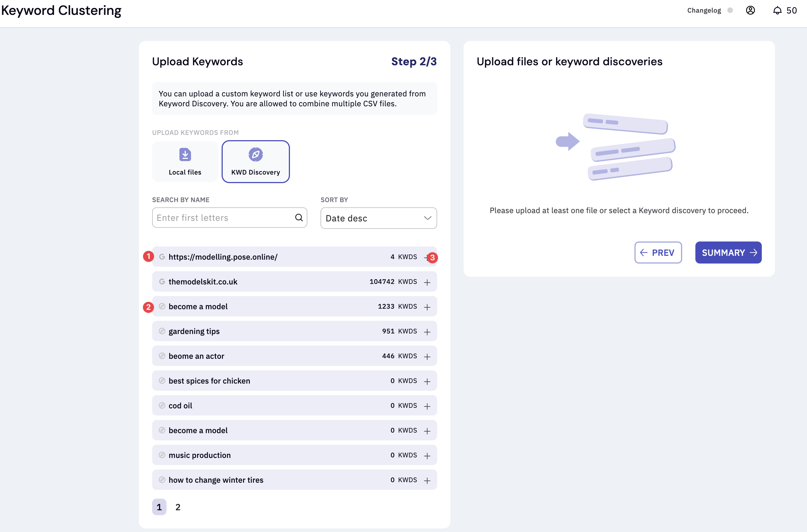Screen dimensions: 807x532
Task: Add themodelskit.co.uk with plus icon
Action: (427, 282)
